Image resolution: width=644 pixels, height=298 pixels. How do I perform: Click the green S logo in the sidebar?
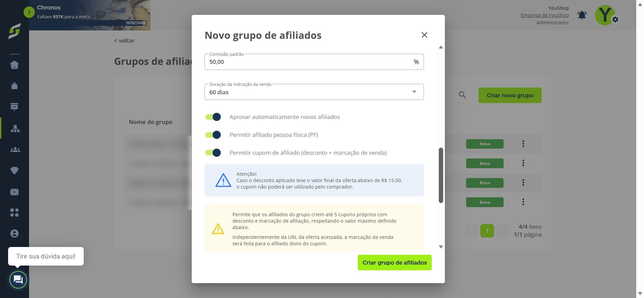tap(15, 31)
